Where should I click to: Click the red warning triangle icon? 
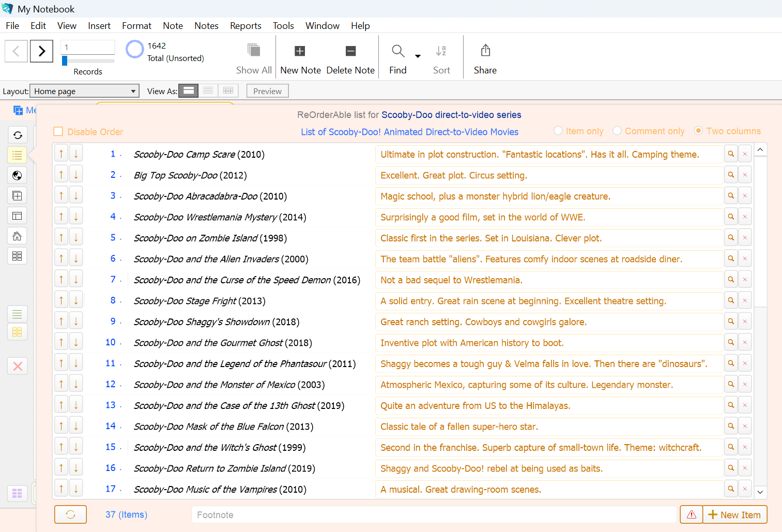click(x=691, y=514)
